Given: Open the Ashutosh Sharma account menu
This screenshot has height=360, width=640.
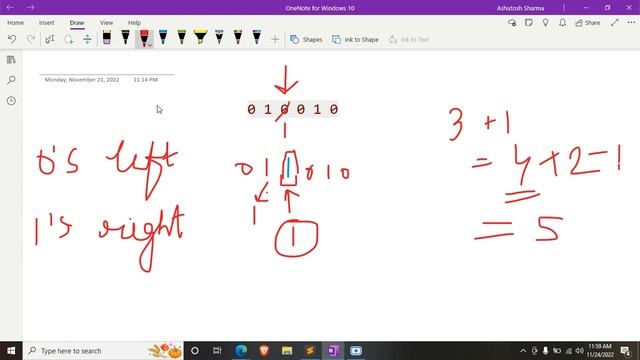Looking at the screenshot, I should coord(520,8).
